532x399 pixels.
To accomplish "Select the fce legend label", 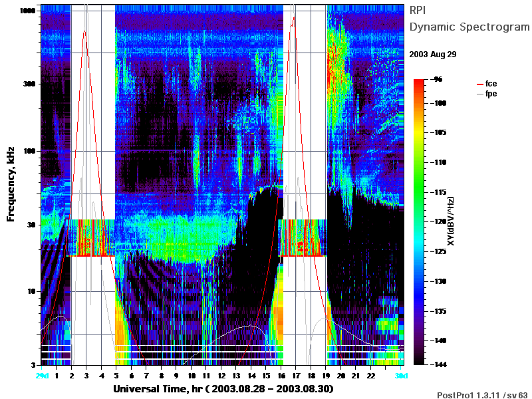I will pos(491,84).
